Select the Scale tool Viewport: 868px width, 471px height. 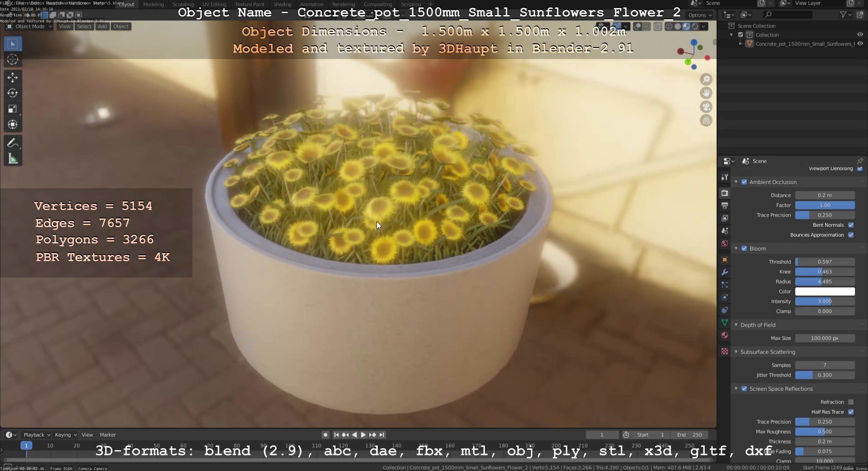tap(13, 109)
